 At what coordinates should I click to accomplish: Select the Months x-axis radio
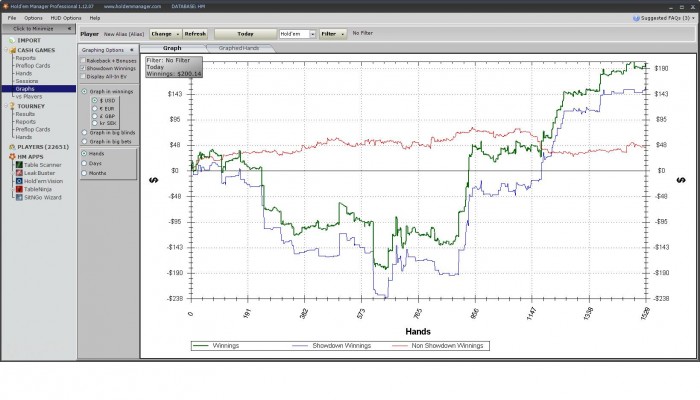[84, 173]
